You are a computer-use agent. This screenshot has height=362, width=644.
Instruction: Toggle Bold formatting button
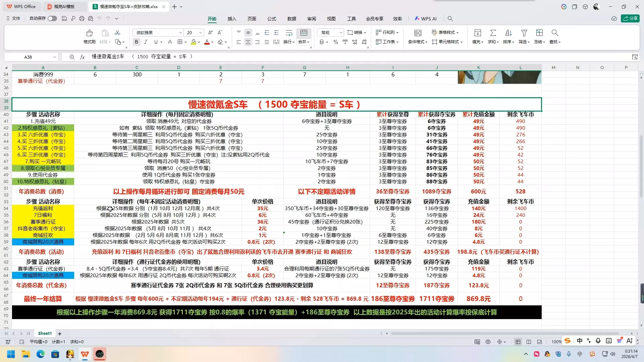[x=136, y=42]
